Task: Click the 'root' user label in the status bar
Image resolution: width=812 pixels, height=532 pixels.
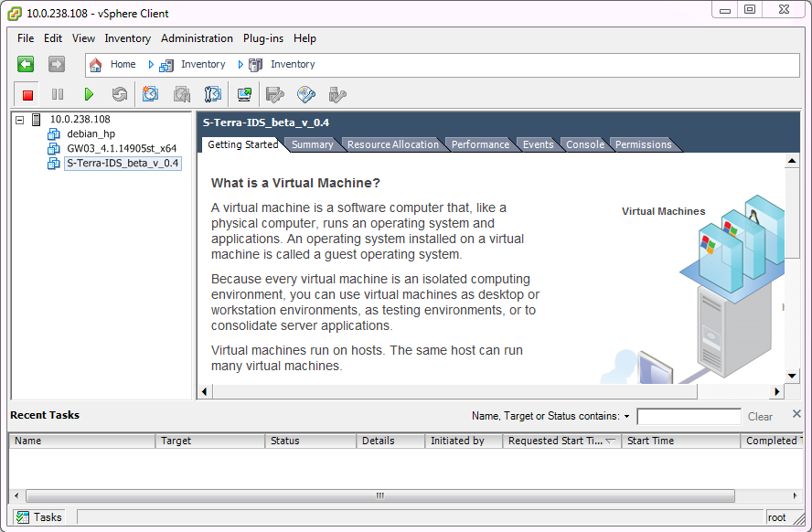Action: 776,517
